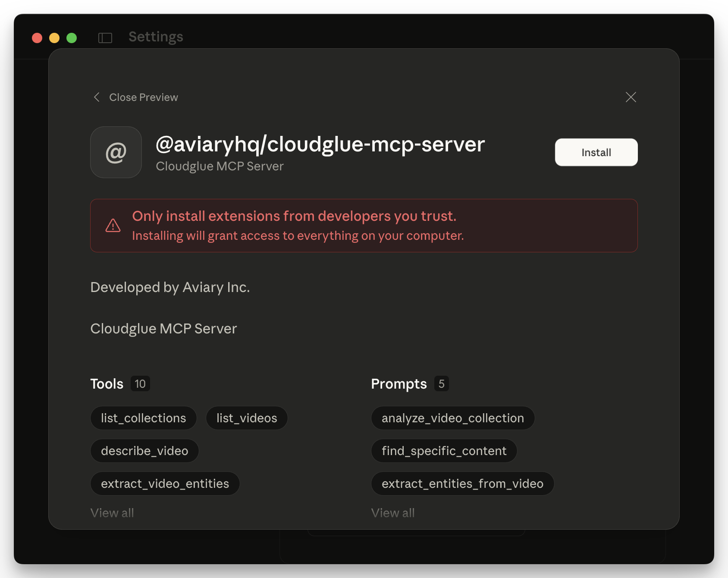Click the green zoom traffic light button
Image resolution: width=728 pixels, height=578 pixels.
(x=71, y=38)
